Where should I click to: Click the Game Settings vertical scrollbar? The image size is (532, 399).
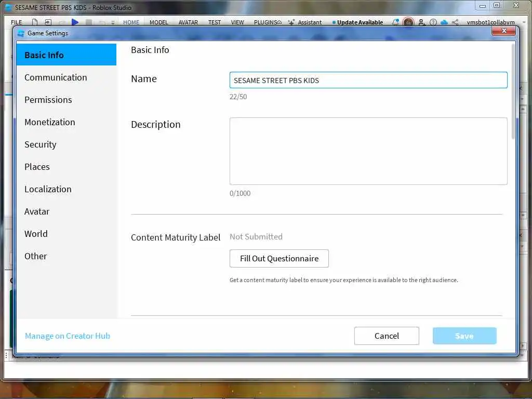(x=513, y=91)
